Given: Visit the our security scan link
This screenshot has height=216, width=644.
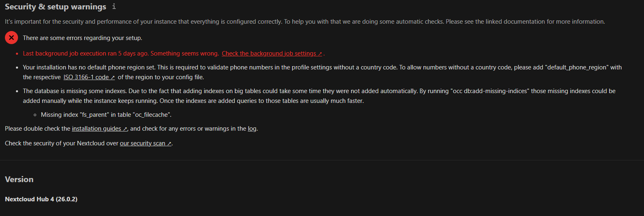Looking at the screenshot, I should click(142, 143).
